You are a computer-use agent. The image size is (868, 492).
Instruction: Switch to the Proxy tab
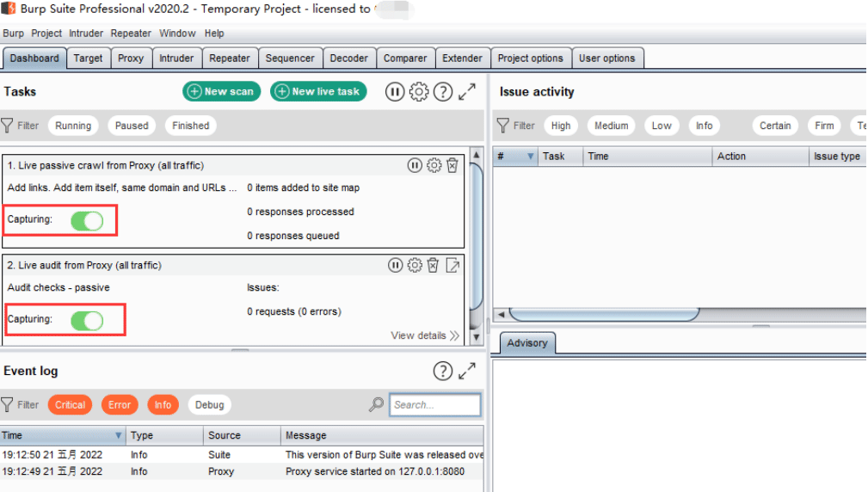131,58
